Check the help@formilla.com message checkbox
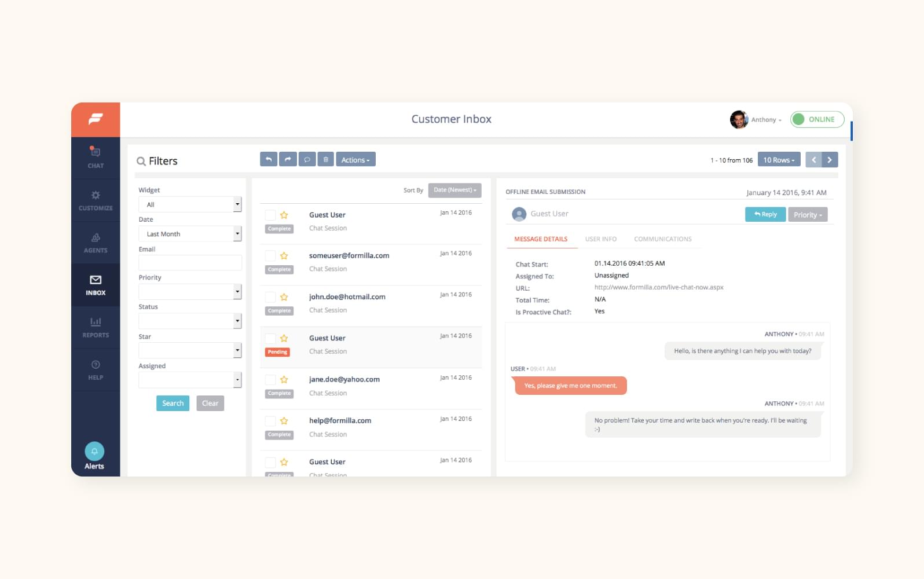The image size is (924, 579). click(x=270, y=421)
